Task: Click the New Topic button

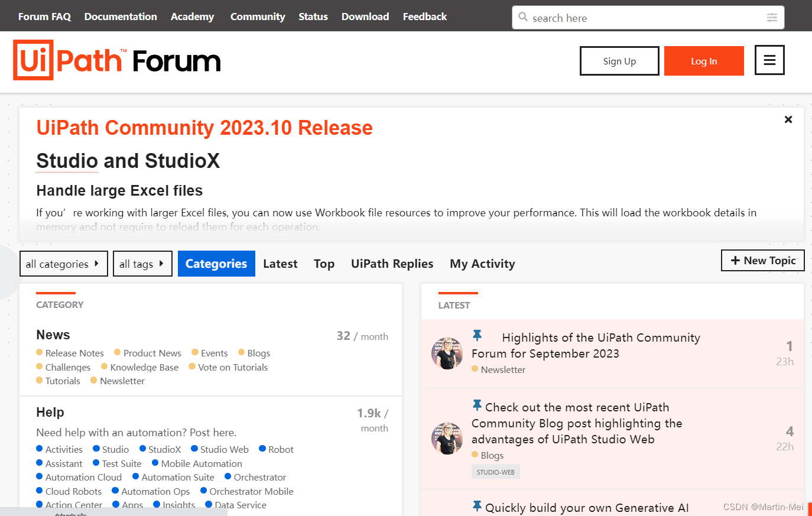Action: (763, 261)
